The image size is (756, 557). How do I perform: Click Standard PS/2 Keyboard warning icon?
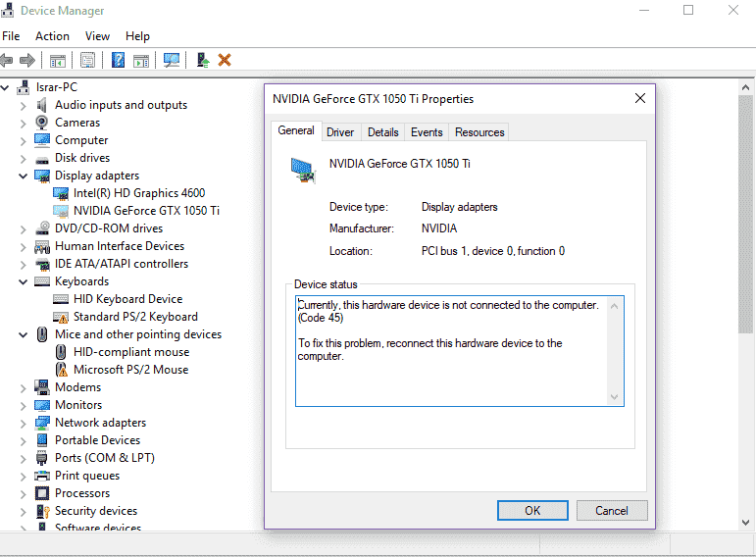click(x=60, y=317)
